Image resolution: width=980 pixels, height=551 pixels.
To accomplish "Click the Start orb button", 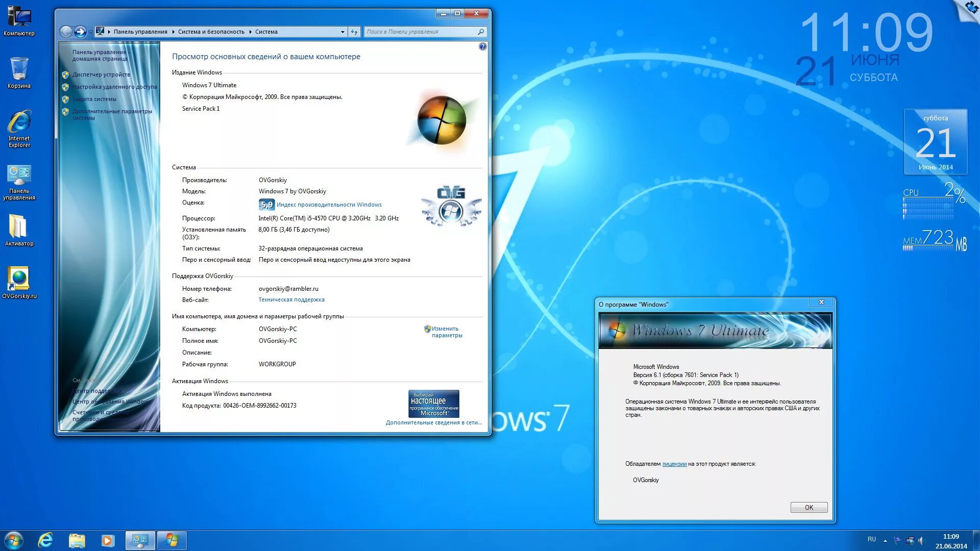I will [x=14, y=540].
